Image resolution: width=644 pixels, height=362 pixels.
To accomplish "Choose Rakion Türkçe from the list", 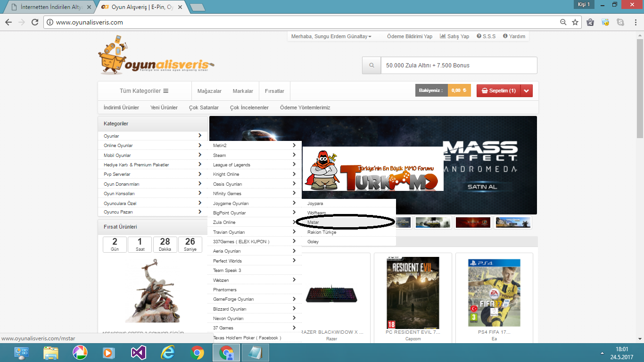I will pyautogui.click(x=349, y=232).
